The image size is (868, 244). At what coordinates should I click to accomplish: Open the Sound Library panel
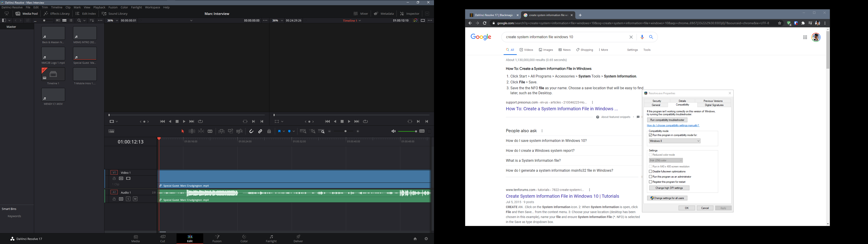click(115, 14)
